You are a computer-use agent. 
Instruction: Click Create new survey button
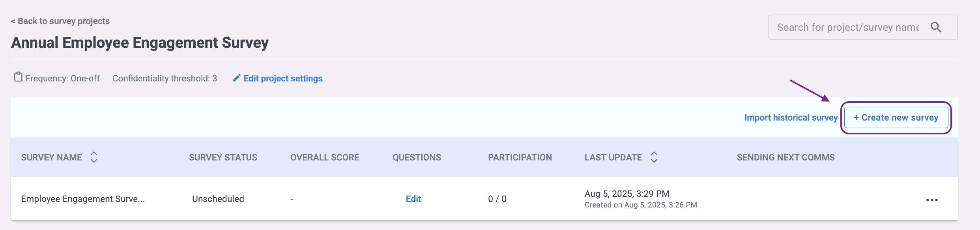click(x=896, y=117)
